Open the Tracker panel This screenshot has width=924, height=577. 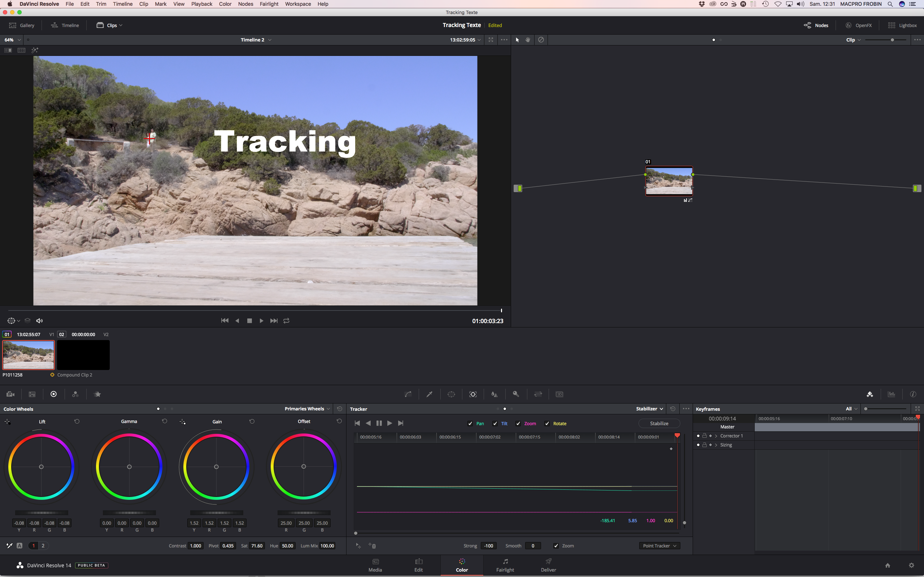(x=473, y=394)
